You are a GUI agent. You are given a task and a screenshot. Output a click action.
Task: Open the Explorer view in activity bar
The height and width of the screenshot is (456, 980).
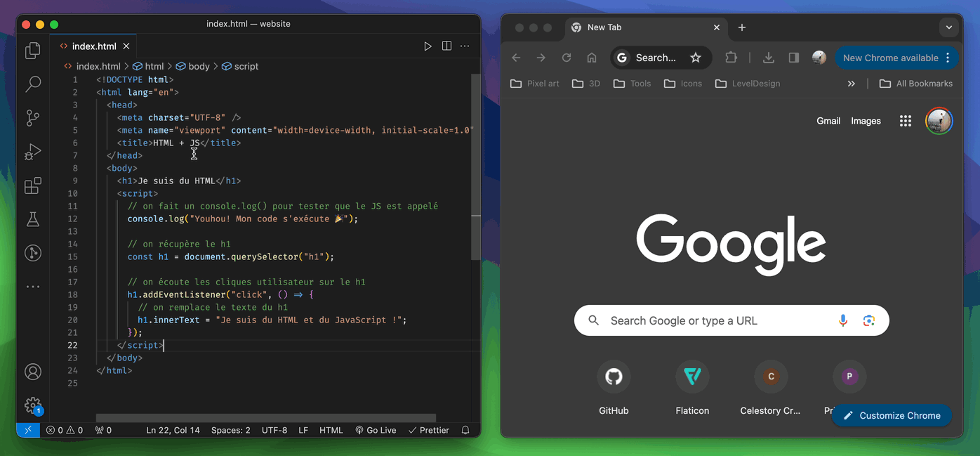(x=33, y=51)
